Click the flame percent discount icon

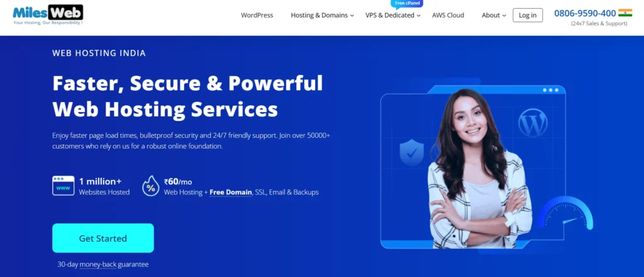pyautogui.click(x=151, y=186)
